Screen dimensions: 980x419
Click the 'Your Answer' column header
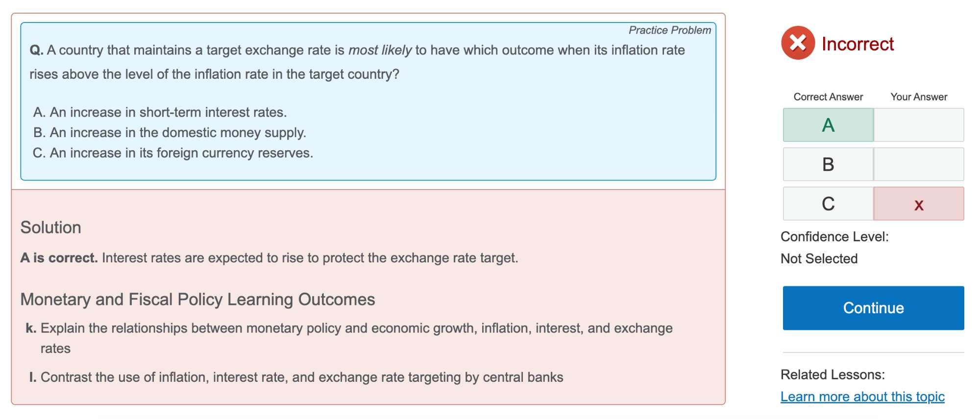[x=919, y=97]
